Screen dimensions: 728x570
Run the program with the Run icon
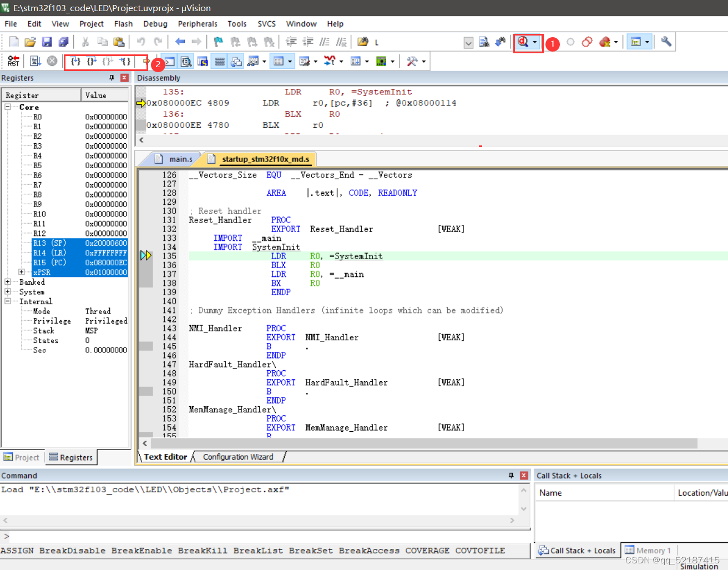pos(36,61)
